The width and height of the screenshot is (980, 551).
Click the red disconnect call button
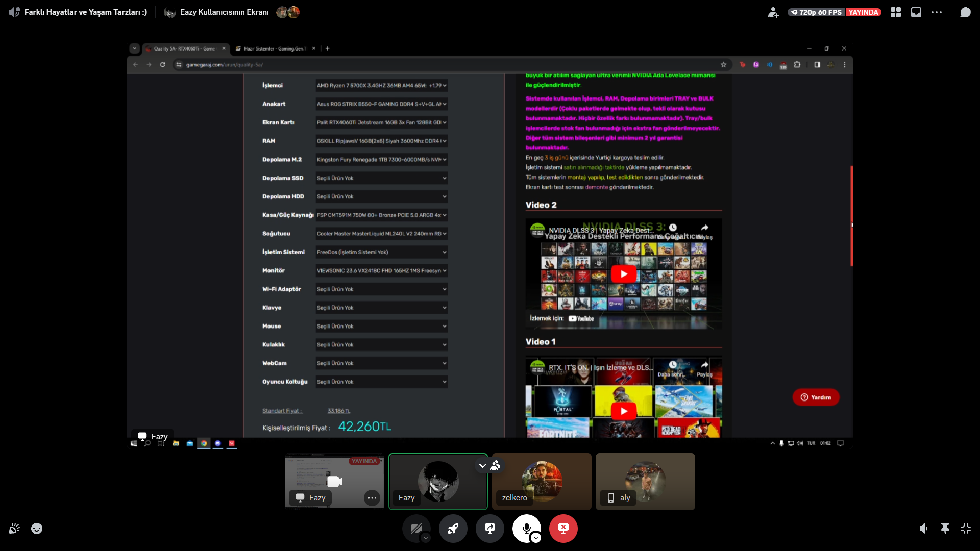tap(563, 528)
